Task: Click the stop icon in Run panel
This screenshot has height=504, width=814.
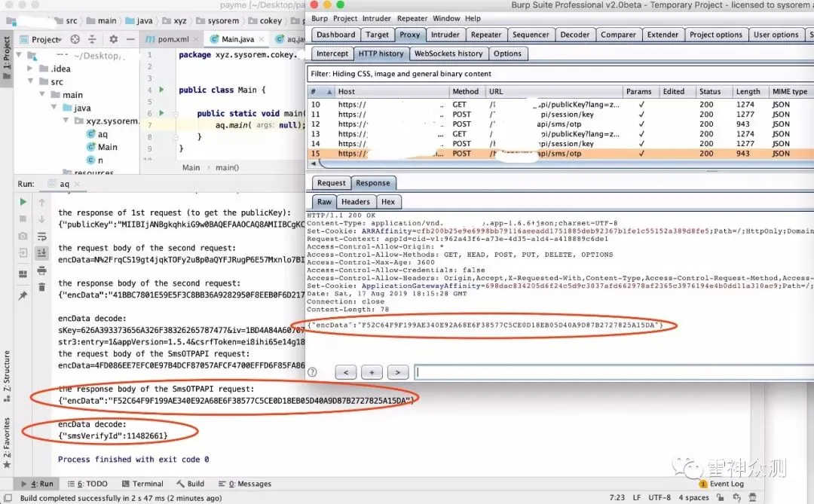Action: 23,219
